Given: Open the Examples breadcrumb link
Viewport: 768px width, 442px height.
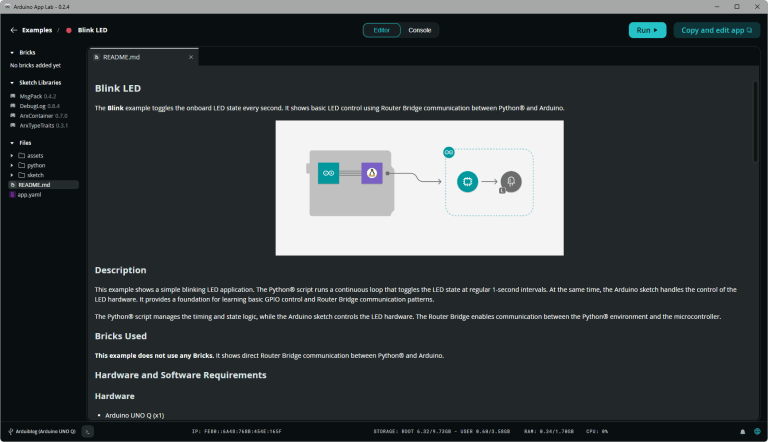Looking at the screenshot, I should (37, 30).
